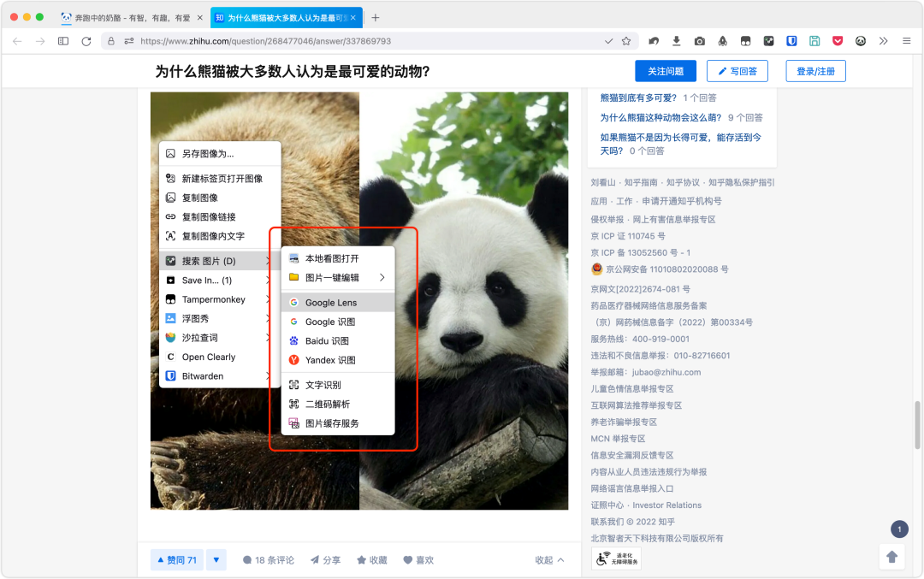The height and width of the screenshot is (579, 924).
Task: Open the Tampermonkey toolbar extension icon
Action: (x=745, y=41)
